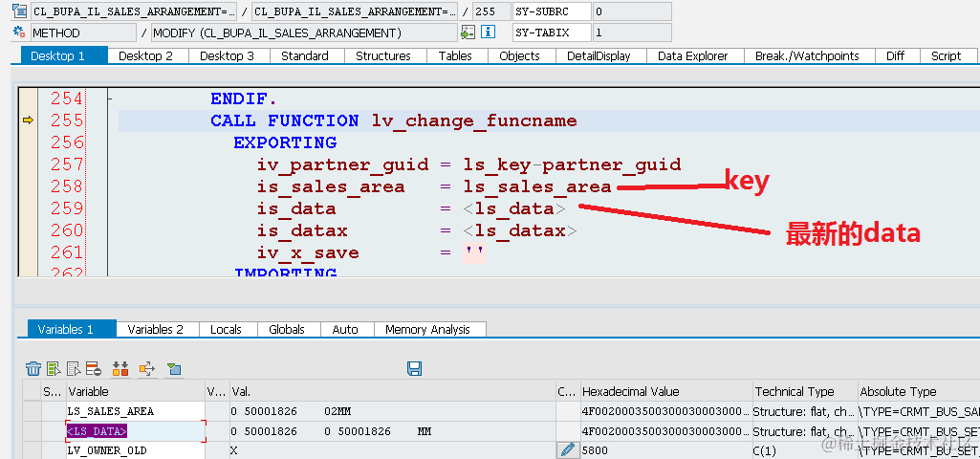Click the green-triangle blue-box icon in variables toolbar

coord(174,369)
